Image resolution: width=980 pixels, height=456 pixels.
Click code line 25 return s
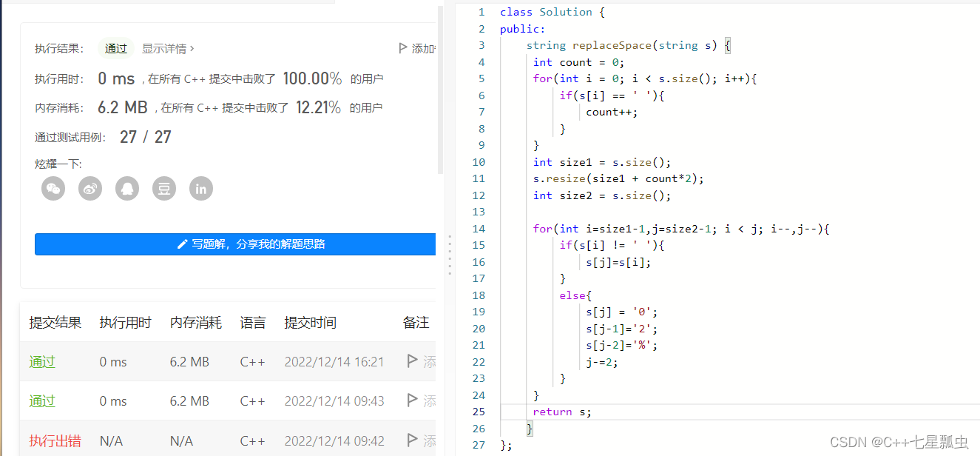pyautogui.click(x=562, y=412)
